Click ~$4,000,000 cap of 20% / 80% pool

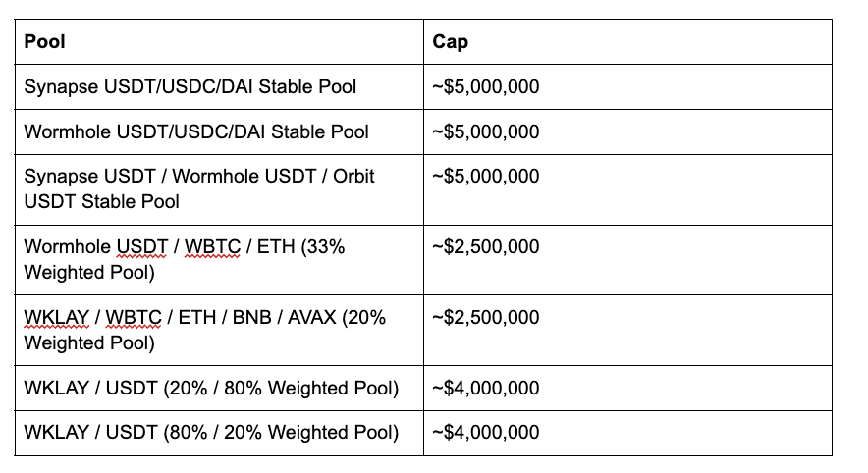(x=485, y=388)
